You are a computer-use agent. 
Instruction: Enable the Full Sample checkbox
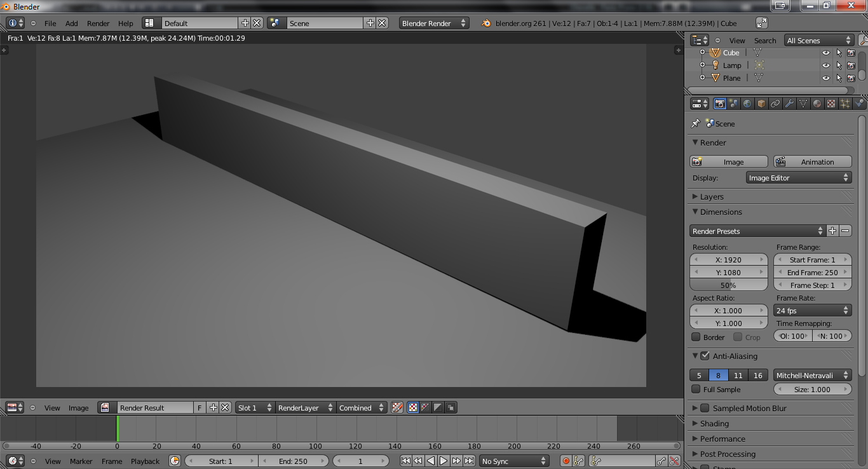[696, 389]
